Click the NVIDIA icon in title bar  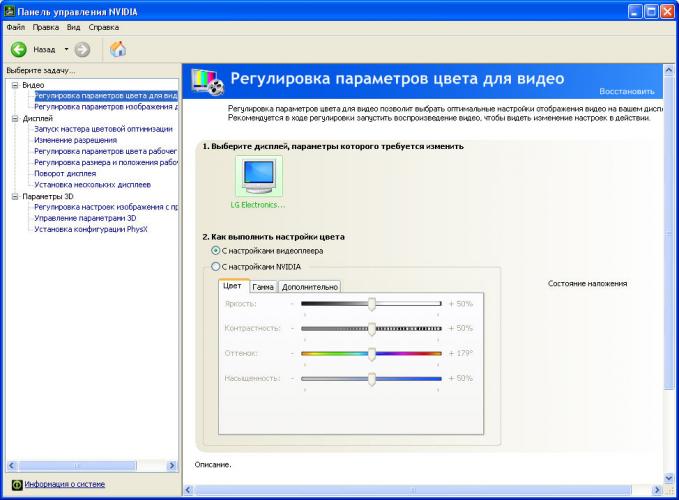pyautogui.click(x=9, y=11)
